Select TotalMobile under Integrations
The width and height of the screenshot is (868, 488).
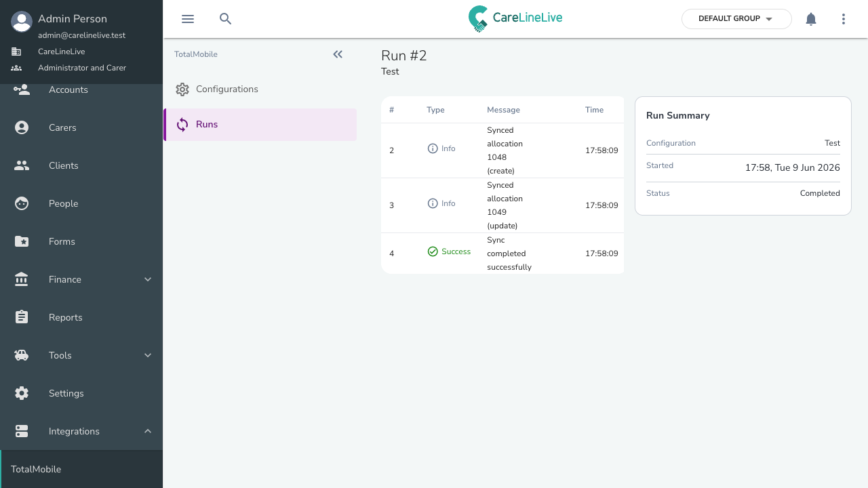pyautogui.click(x=81, y=469)
